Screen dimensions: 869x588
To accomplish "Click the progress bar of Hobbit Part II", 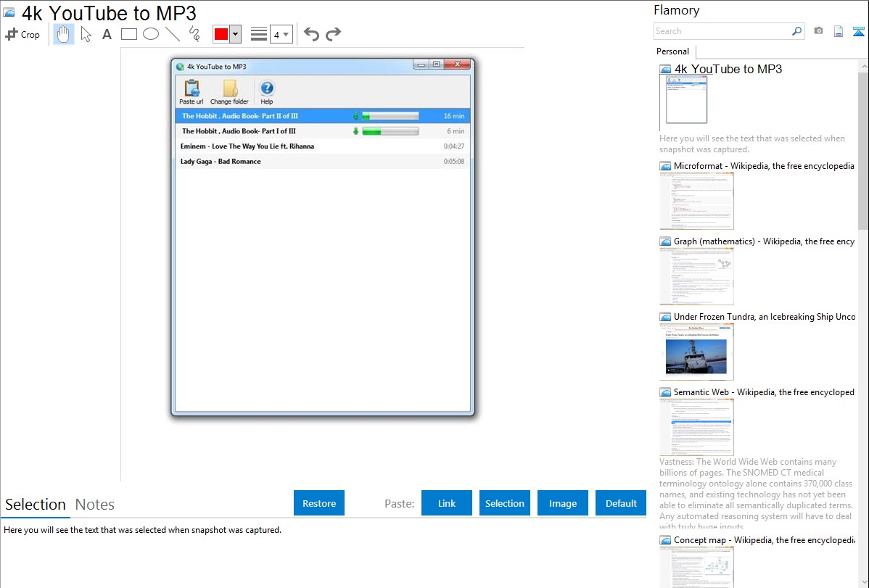I will [391, 116].
